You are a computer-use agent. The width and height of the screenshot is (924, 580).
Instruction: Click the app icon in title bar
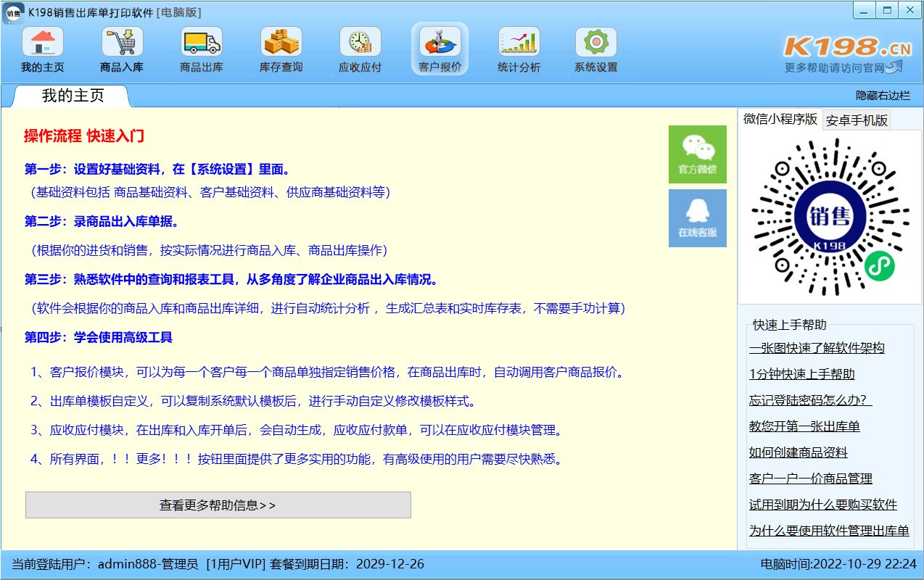point(14,12)
